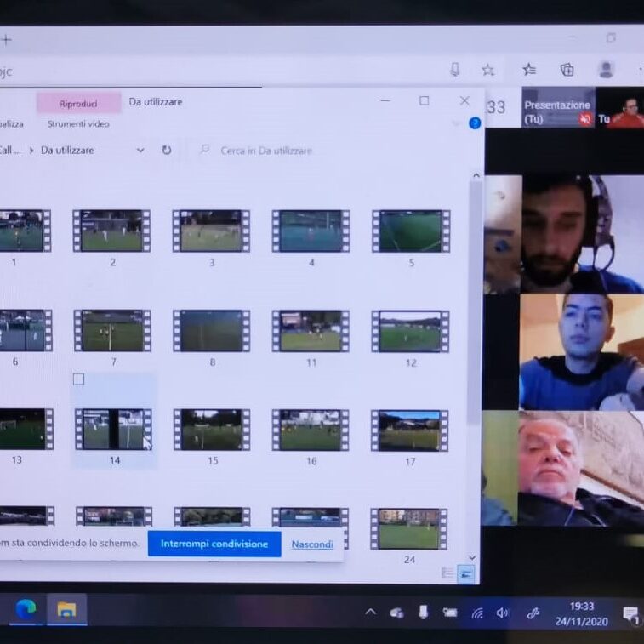Viewport: 644px width, 644px height.
Task: Switch to large icons view button
Action: (465, 573)
